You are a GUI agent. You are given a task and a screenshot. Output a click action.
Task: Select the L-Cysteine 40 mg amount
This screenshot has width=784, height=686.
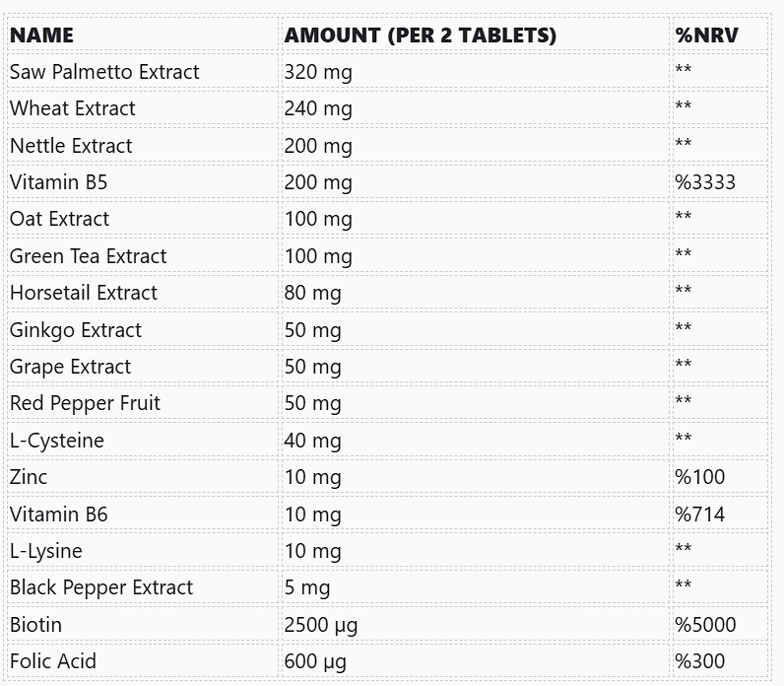click(312, 441)
